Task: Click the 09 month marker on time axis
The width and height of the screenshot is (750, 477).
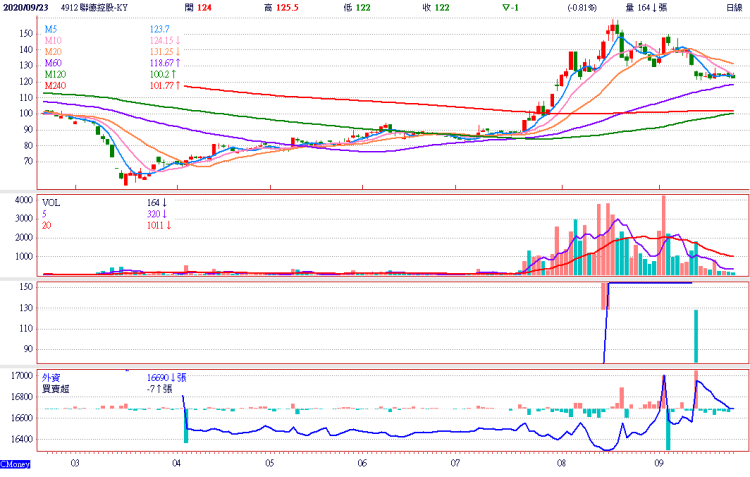Action: [x=659, y=465]
